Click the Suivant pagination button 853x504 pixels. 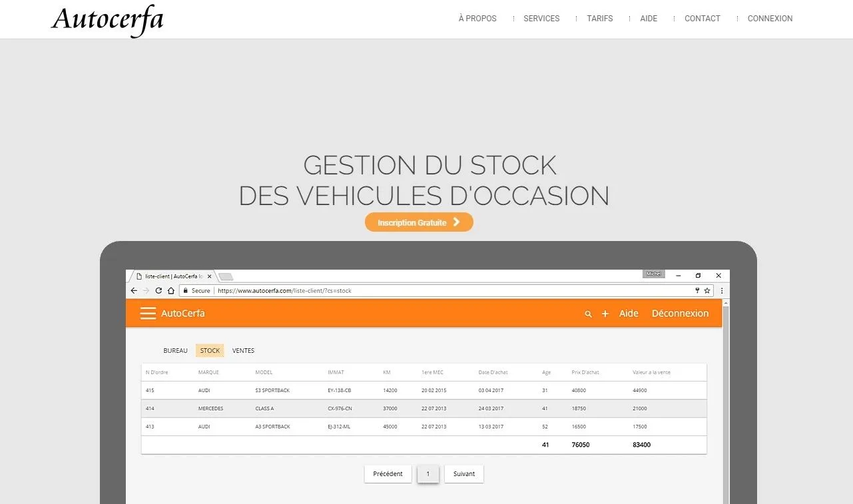pyautogui.click(x=464, y=474)
